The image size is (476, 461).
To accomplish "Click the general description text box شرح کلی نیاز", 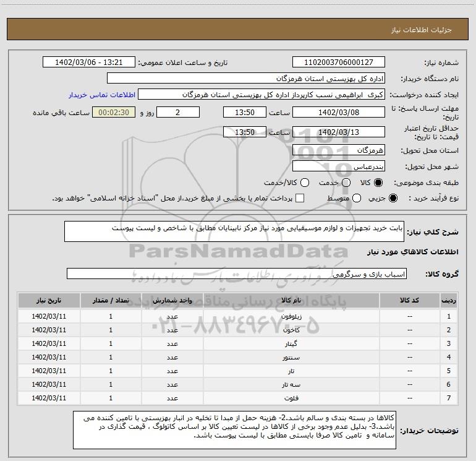I will [x=234, y=231].
